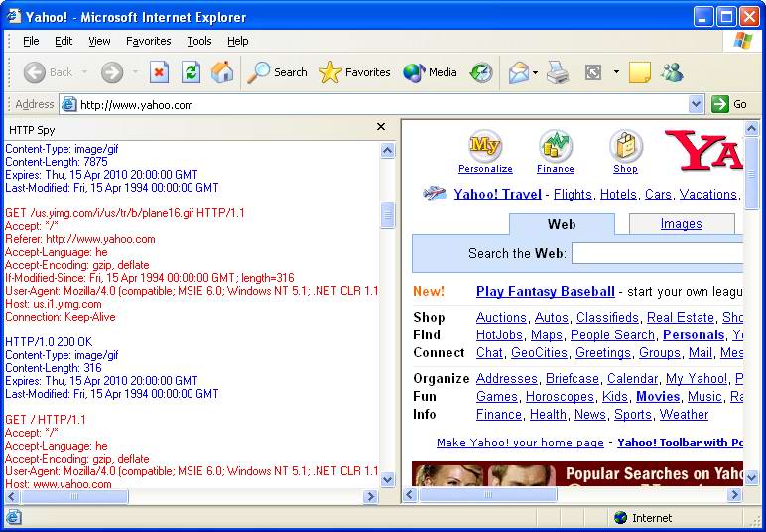Click the Forward arrow button
This screenshot has width=766, height=532.
tap(112, 72)
